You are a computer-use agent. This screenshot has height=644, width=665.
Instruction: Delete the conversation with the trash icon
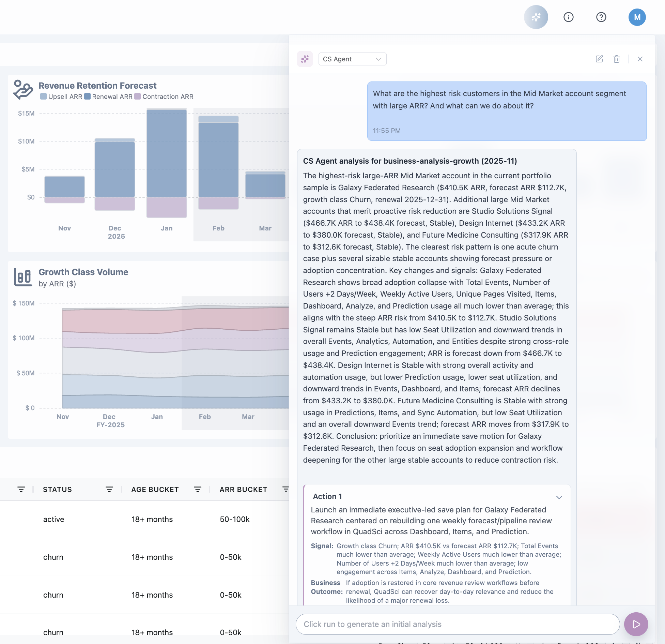pos(617,59)
